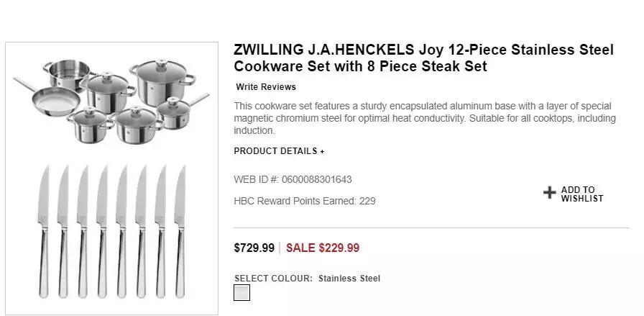Open the Write Reviews link
Screen dimensions: 644x316
[266, 87]
